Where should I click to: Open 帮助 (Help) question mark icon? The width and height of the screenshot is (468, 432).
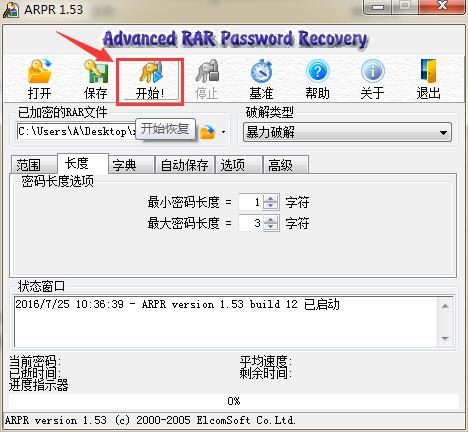[x=317, y=79]
